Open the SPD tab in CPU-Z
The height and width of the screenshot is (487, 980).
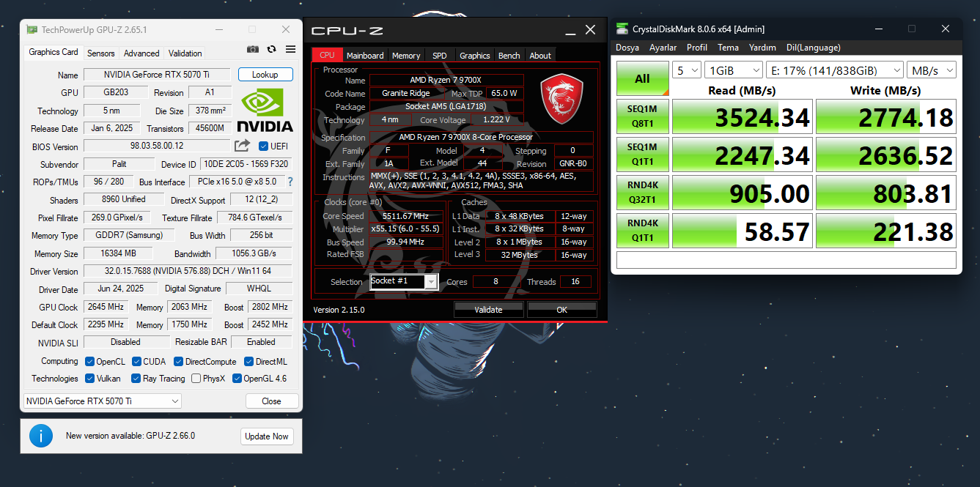440,56
